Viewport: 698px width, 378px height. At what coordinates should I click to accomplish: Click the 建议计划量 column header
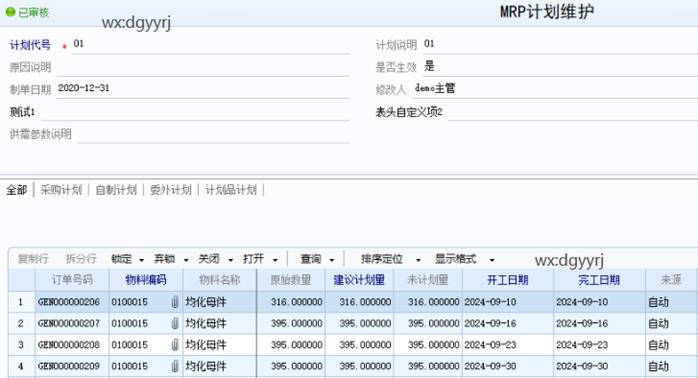(x=359, y=280)
